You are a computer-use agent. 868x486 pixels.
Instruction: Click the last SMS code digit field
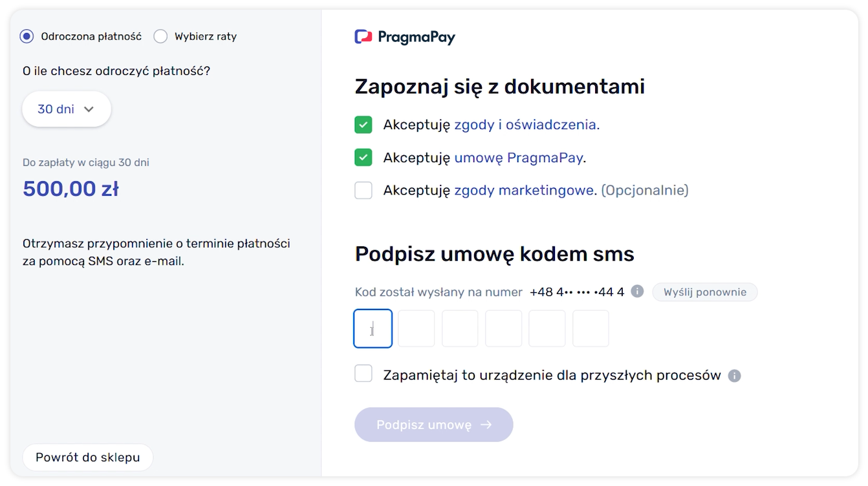click(x=591, y=329)
